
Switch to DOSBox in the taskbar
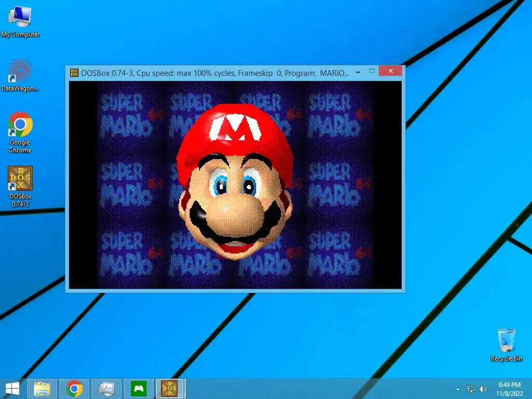(170, 389)
